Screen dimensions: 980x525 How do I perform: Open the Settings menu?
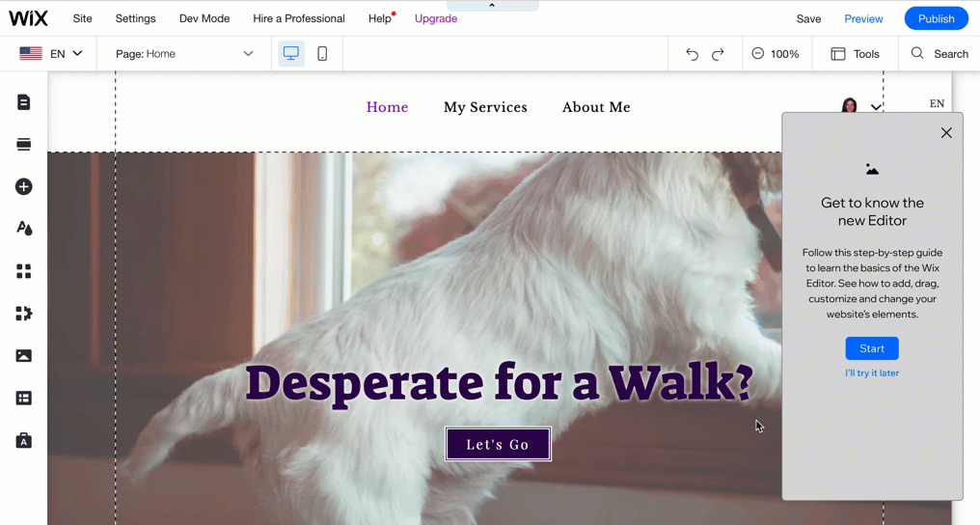click(x=136, y=18)
